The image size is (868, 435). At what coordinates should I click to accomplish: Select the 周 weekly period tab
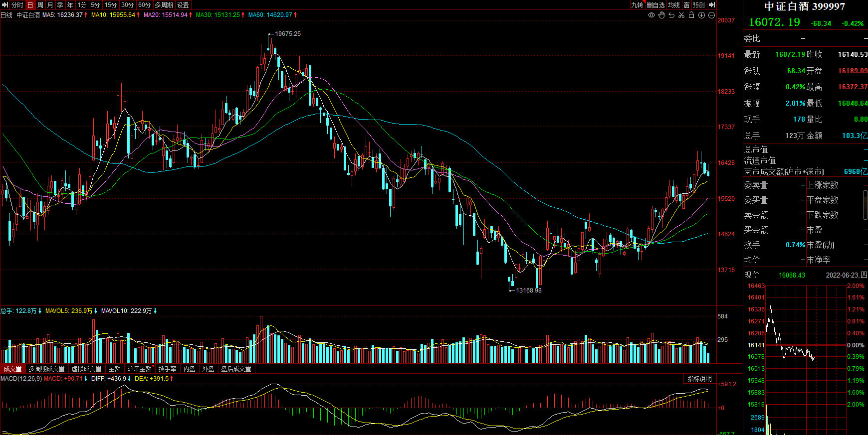point(40,5)
